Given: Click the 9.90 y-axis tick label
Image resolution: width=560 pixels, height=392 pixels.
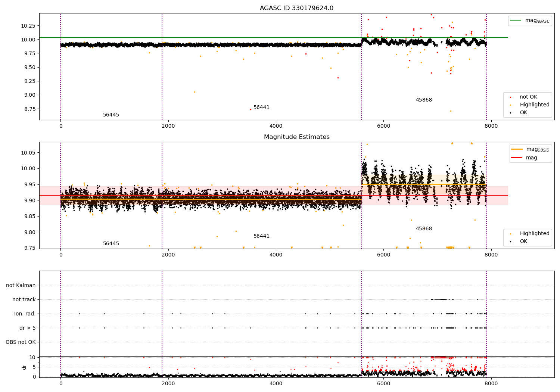Looking at the screenshot, I should (x=30, y=200).
